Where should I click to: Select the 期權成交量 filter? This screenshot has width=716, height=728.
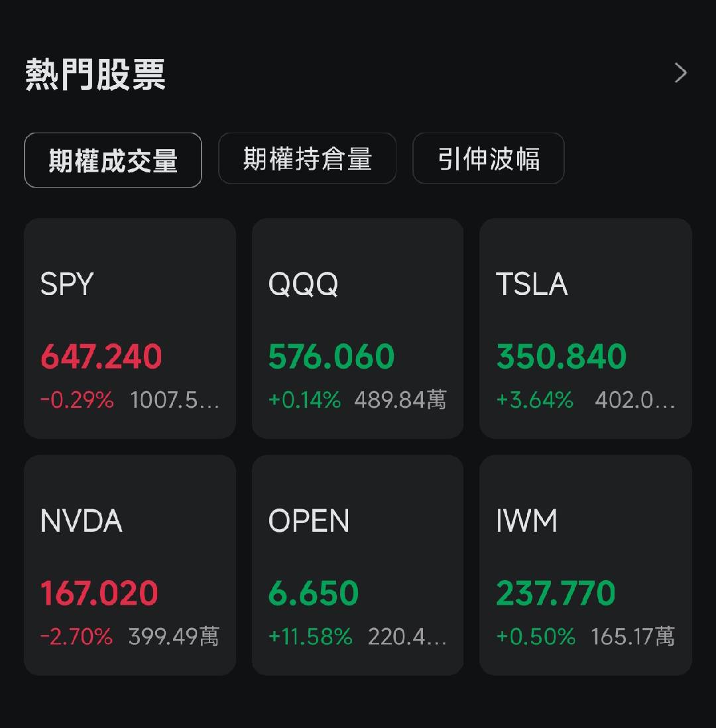point(112,159)
